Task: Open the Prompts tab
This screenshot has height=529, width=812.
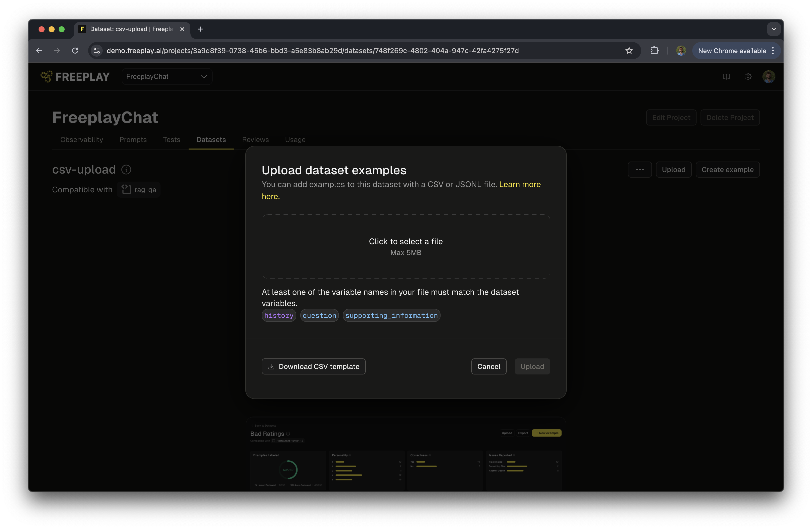Action: 133,140
